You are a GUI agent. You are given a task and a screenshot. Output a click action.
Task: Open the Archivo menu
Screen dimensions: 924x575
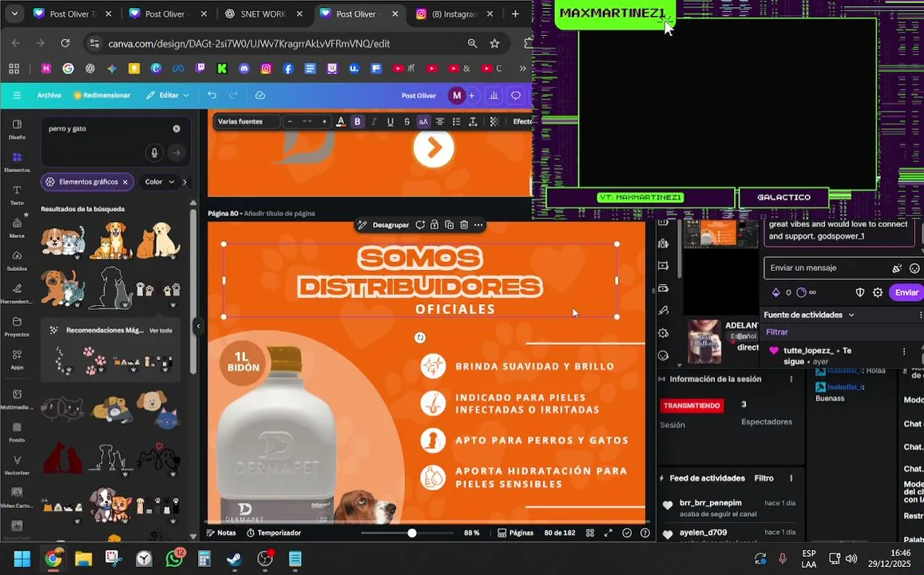pyautogui.click(x=49, y=96)
